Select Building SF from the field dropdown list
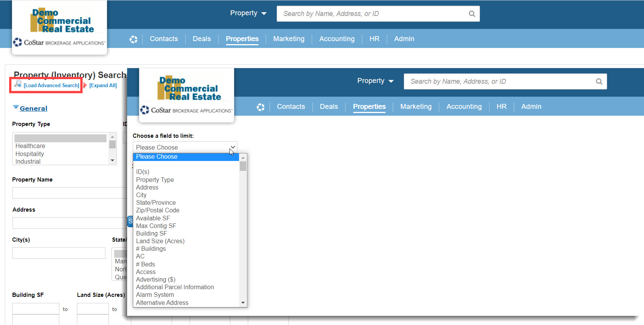 tap(186, 234)
